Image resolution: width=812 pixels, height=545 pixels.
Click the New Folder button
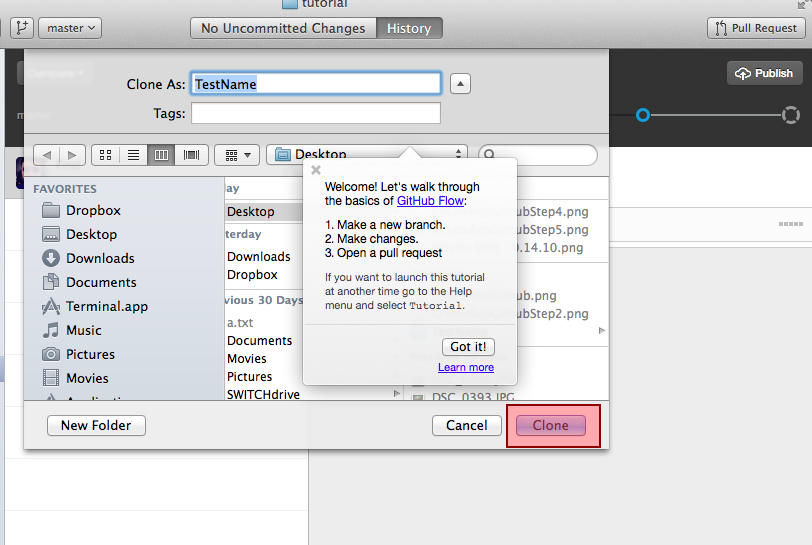pyautogui.click(x=96, y=425)
